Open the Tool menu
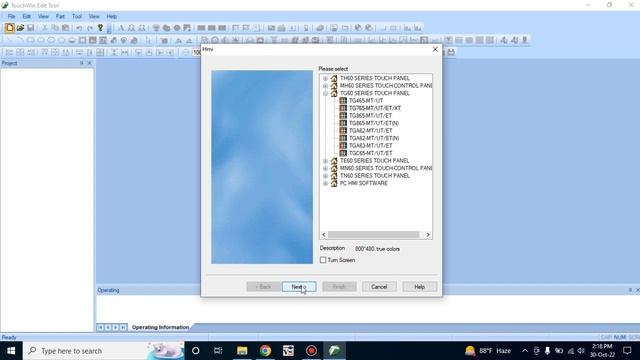This screenshot has height=360, width=640. pos(77,16)
